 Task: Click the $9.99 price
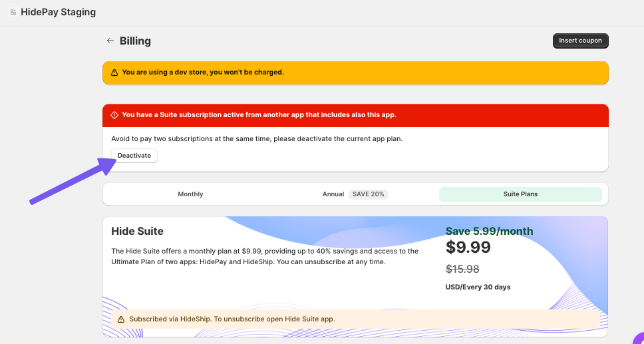(x=468, y=248)
